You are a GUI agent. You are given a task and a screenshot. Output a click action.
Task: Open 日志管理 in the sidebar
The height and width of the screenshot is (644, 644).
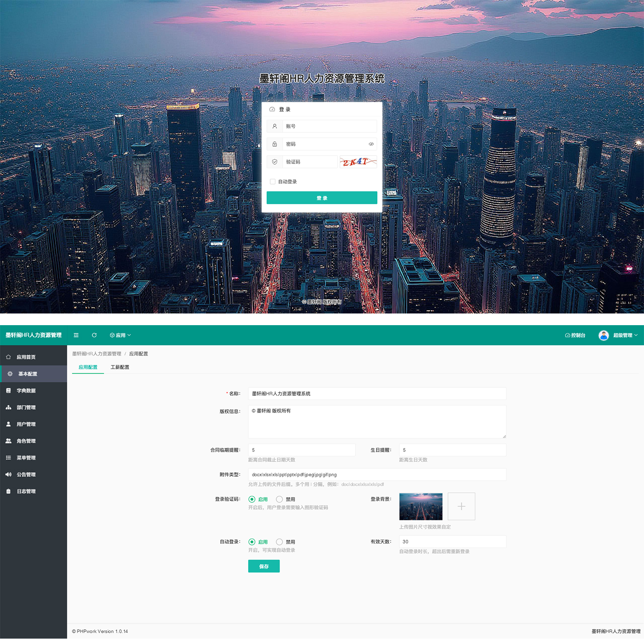pos(26,491)
